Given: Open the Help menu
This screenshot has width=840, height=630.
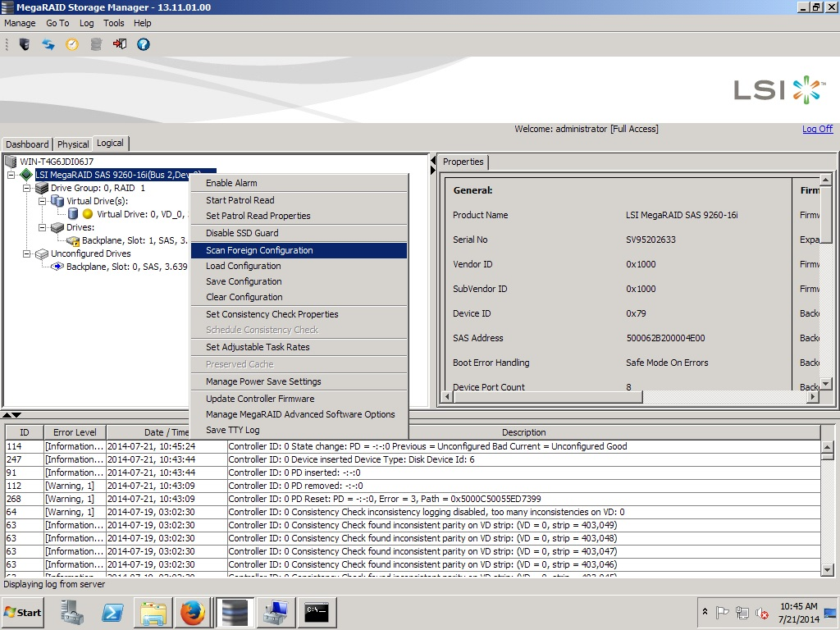Looking at the screenshot, I should coord(143,23).
